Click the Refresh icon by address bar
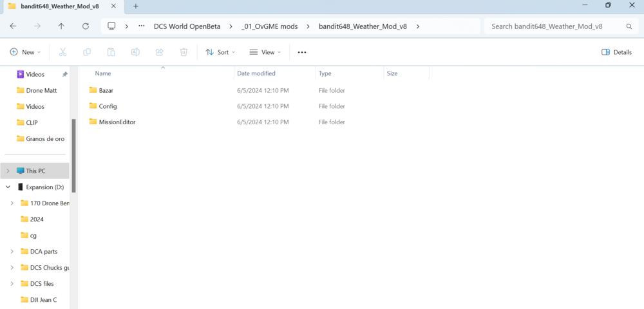The image size is (644, 309). [86, 26]
